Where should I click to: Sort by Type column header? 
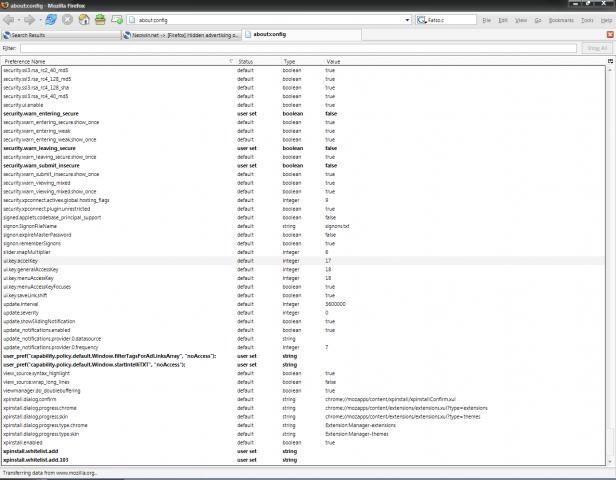(x=302, y=61)
